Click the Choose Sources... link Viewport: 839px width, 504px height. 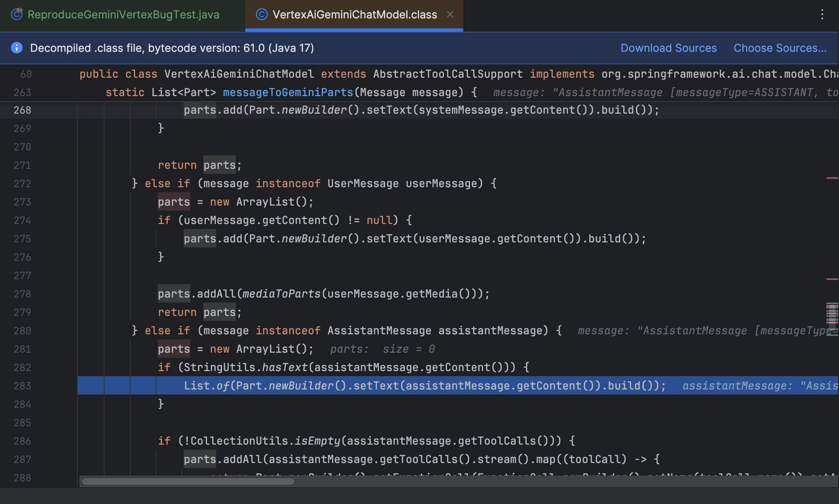pos(780,48)
